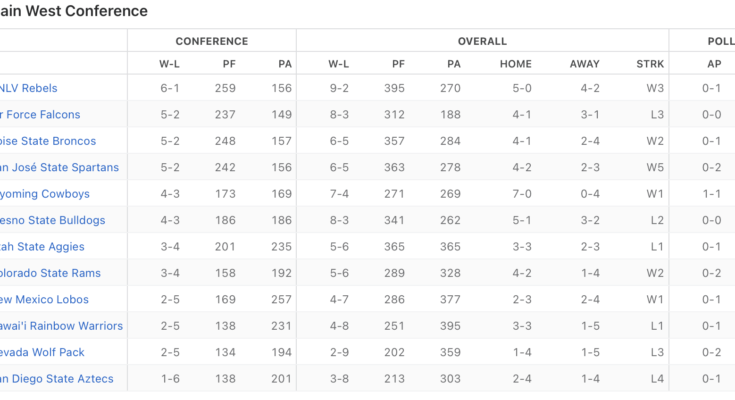Click the HOME column header
This screenshot has width=735, height=400.
point(522,65)
